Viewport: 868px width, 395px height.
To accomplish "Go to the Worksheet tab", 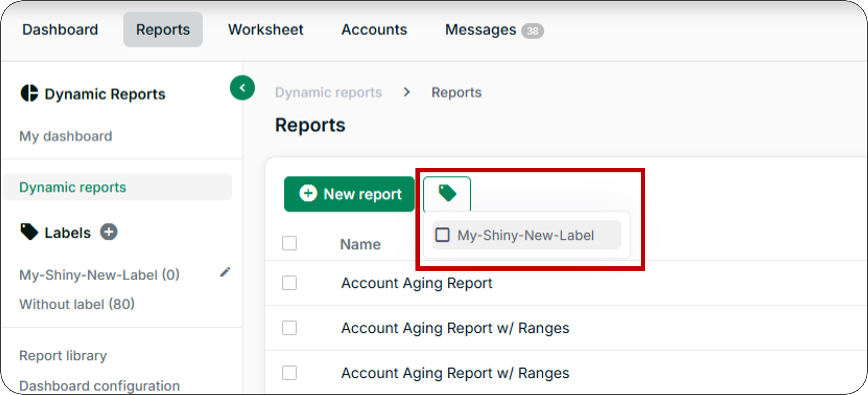I will [266, 30].
